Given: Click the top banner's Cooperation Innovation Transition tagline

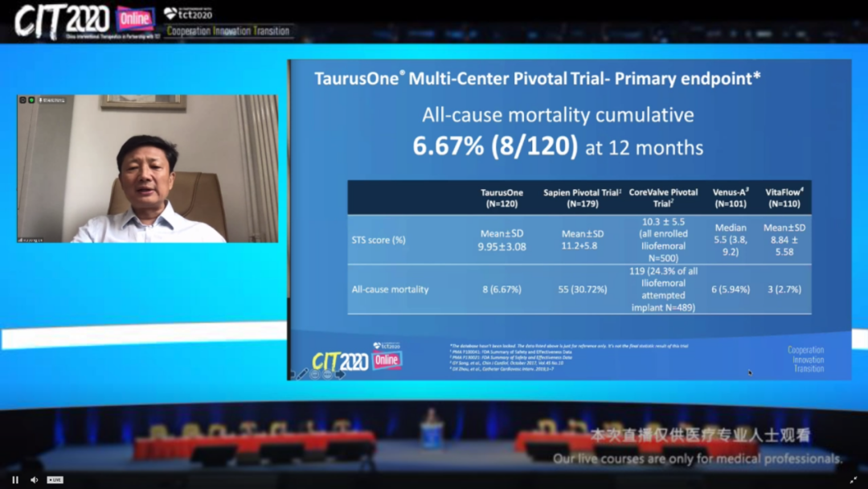Looking at the screenshot, I should tap(228, 31).
